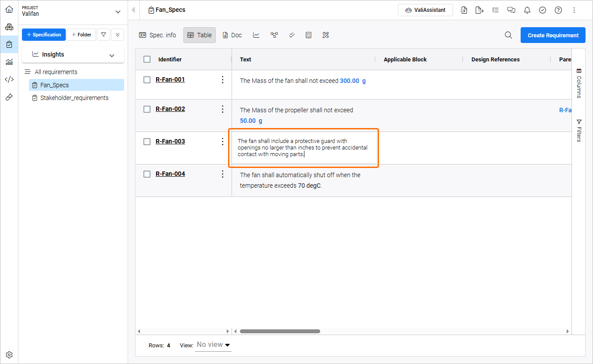Go to the Home icon in sidebar
Screen dimensions: 593x364
pos(9,9)
